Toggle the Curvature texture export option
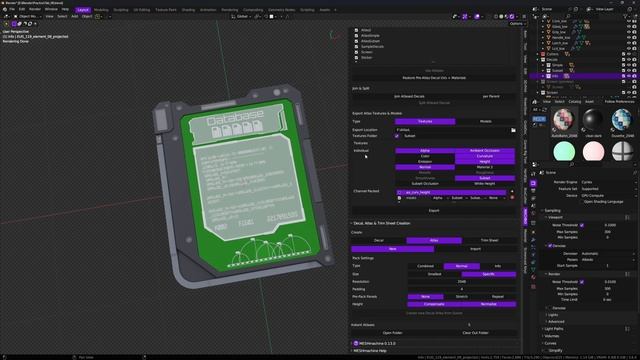The width and height of the screenshot is (640, 360). coord(485,156)
